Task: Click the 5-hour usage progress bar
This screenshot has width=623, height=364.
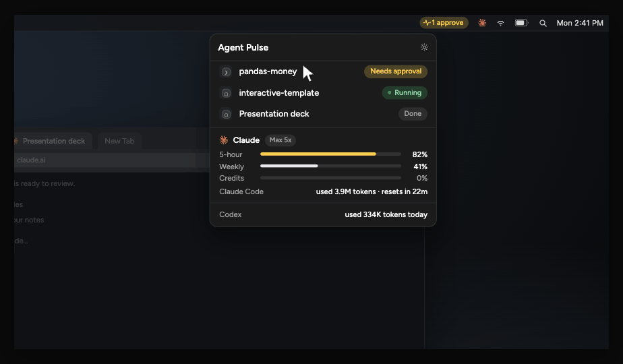Action: point(330,154)
